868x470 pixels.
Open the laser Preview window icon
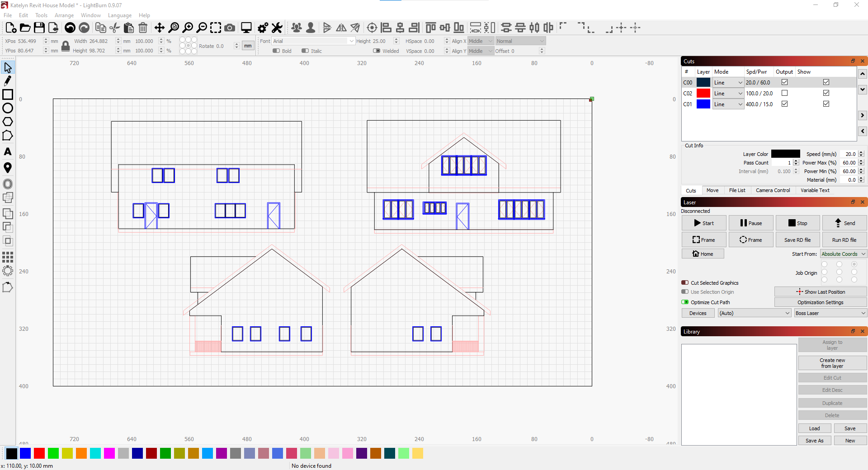246,28
